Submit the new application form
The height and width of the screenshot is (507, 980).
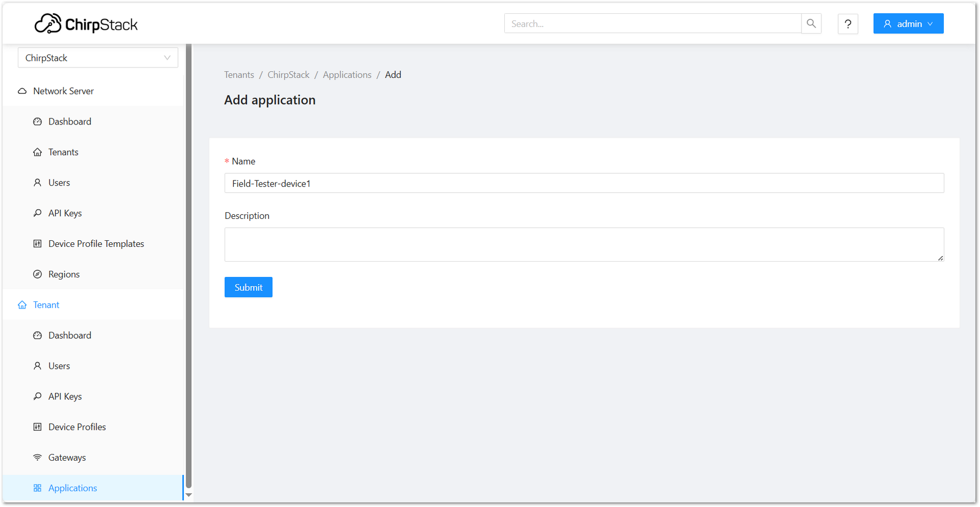click(x=248, y=287)
